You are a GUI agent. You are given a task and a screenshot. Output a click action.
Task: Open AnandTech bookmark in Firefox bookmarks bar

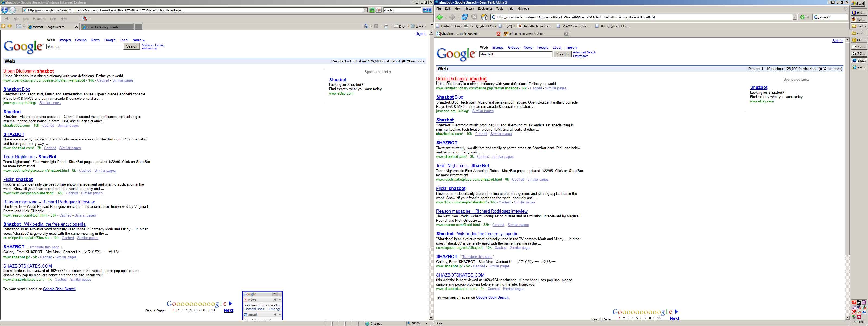pyautogui.click(x=535, y=26)
